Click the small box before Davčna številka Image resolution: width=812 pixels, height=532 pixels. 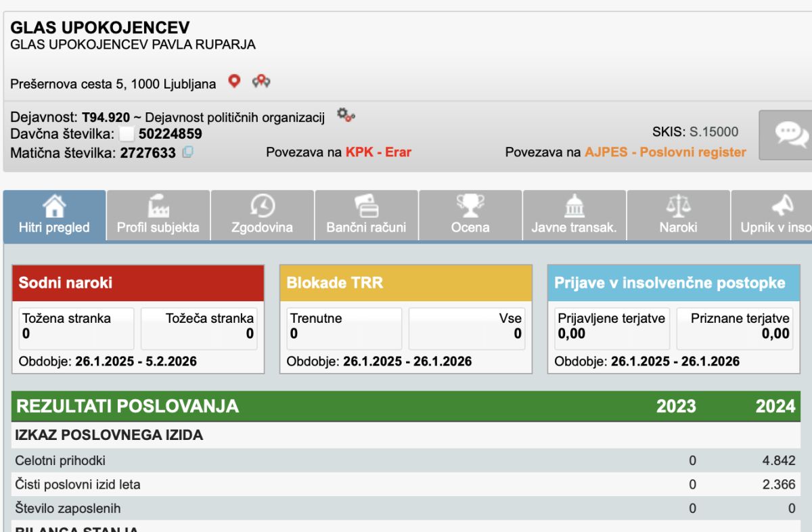pos(127,134)
